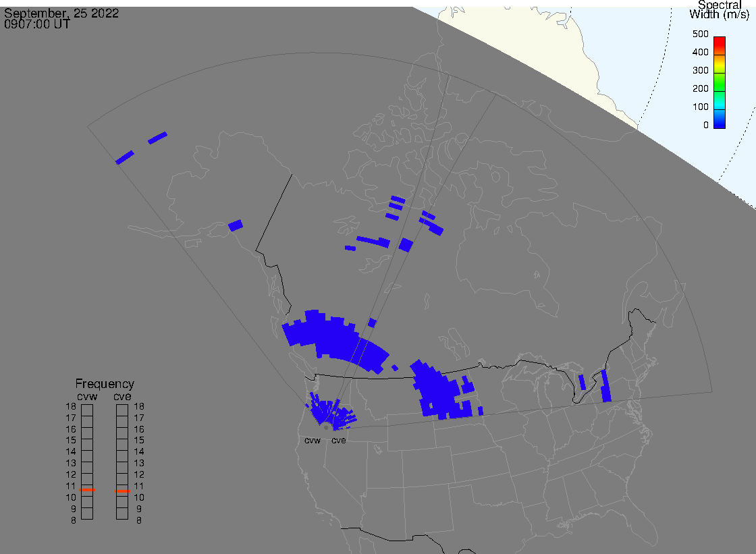Select the 300 label on color scale
The width and height of the screenshot is (756, 554).
[x=701, y=70]
